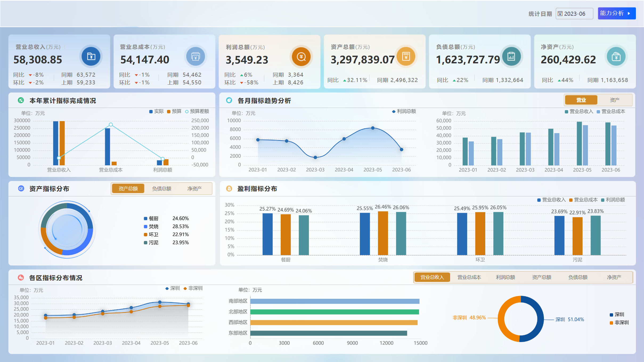Viewport: 644px width, 362px height.
Task: Click the 各区指标分布情况 red header icon
Action: 21,278
